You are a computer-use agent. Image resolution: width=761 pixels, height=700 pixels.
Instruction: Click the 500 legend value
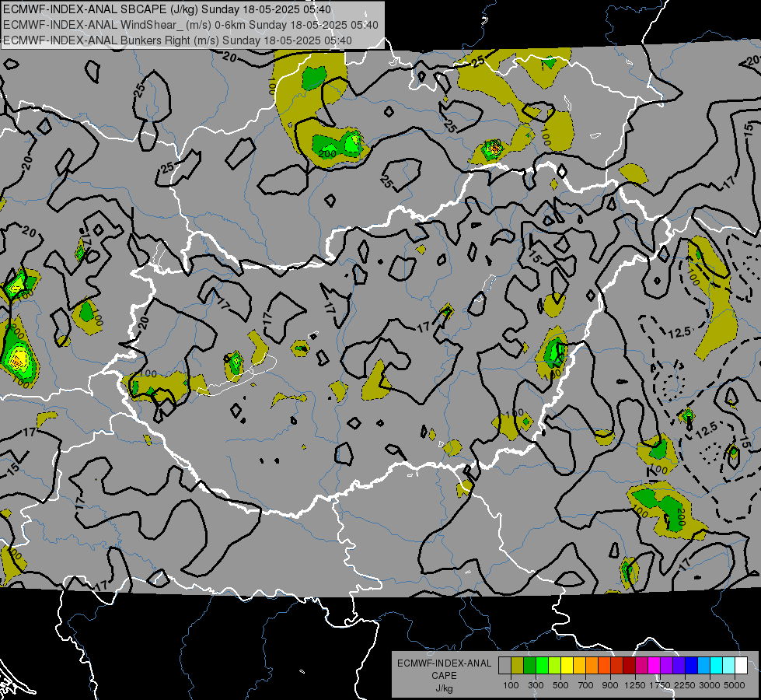pyautogui.click(x=560, y=686)
